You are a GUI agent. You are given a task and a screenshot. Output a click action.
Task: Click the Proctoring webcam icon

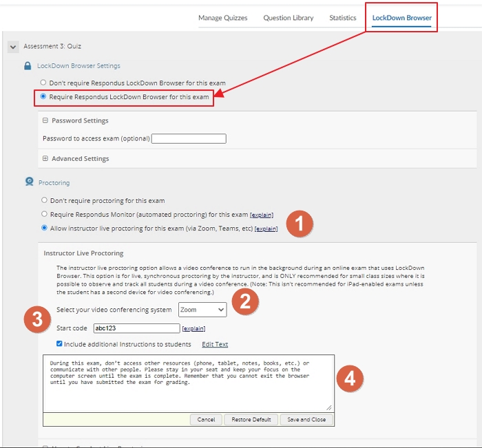29,182
